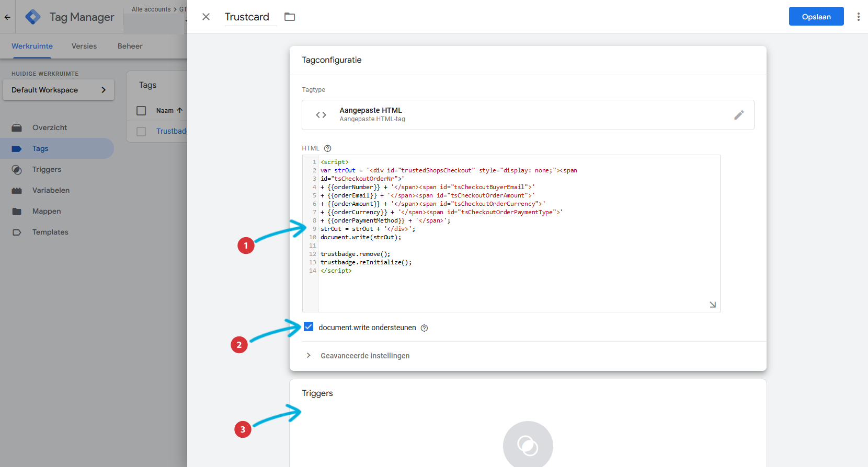Choose a trigger via the Triggers placeholder icon

point(528,446)
